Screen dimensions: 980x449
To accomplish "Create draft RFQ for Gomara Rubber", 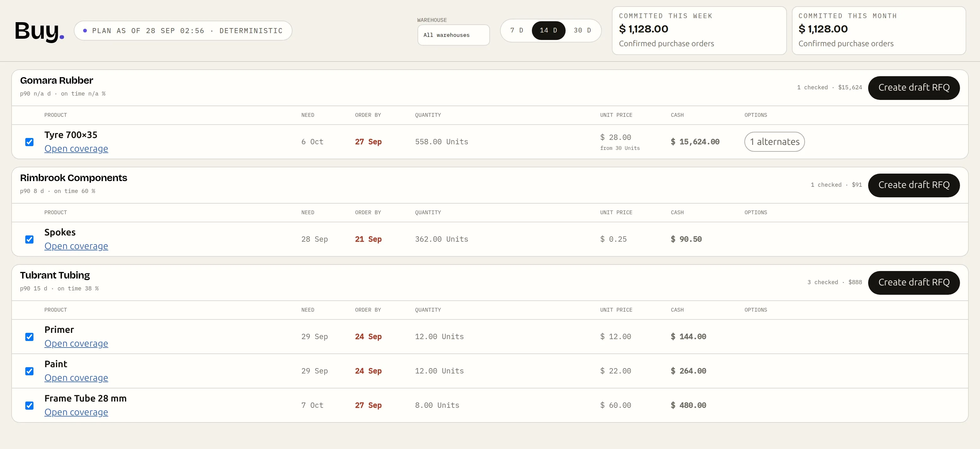I will coord(914,88).
